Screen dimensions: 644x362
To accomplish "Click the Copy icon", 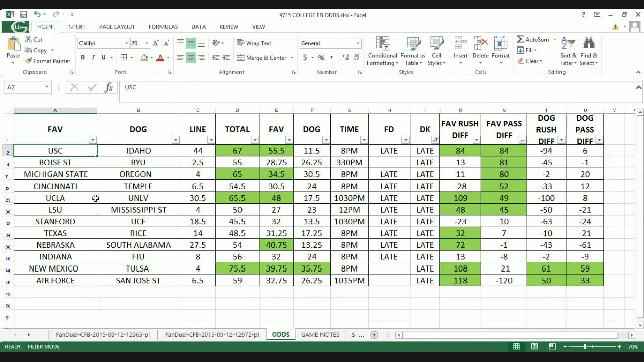I will (x=27, y=50).
